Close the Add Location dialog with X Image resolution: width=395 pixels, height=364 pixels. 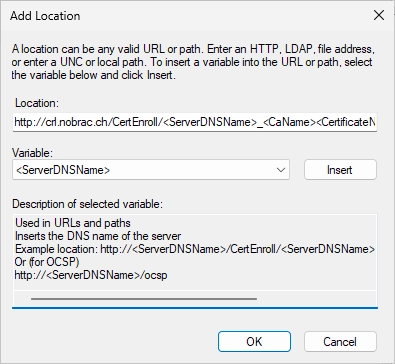(x=379, y=15)
